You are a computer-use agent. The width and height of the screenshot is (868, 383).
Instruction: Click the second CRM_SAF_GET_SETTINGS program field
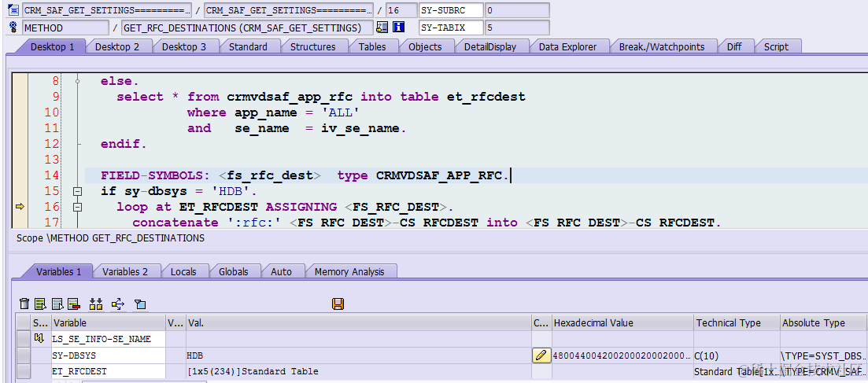tap(288, 10)
